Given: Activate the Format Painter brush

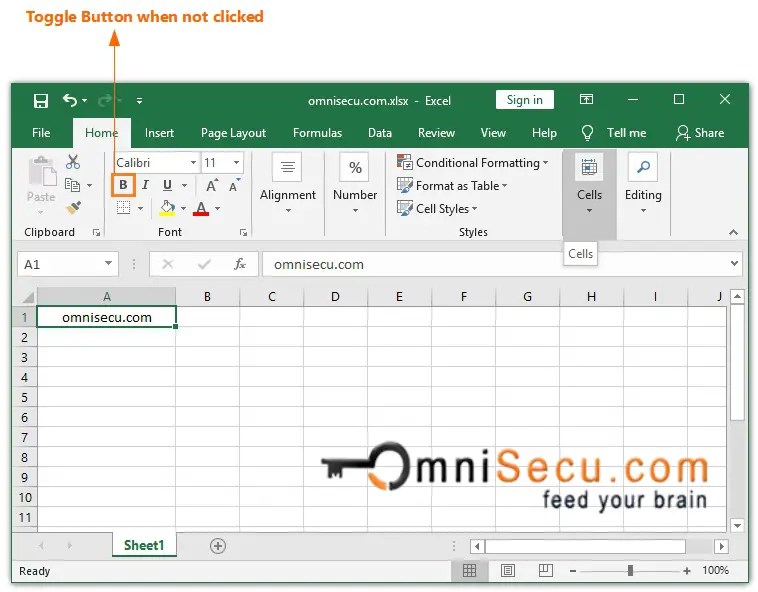Looking at the screenshot, I should pyautogui.click(x=73, y=207).
